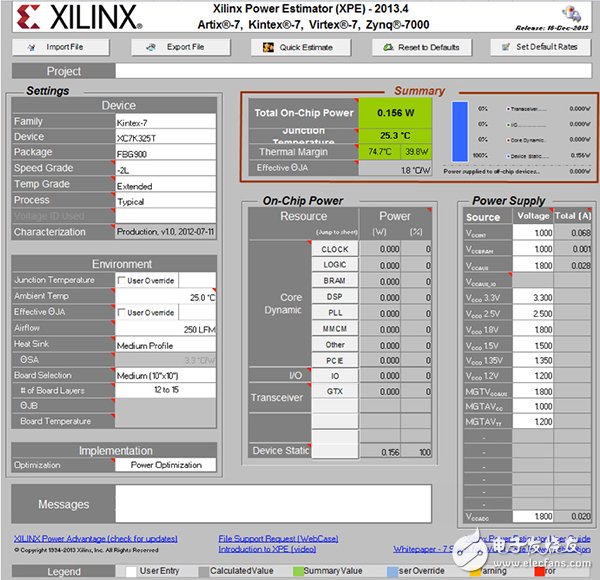Click the Reset to Defaults icon
The width and height of the screenshot is (600, 580).
(386, 47)
